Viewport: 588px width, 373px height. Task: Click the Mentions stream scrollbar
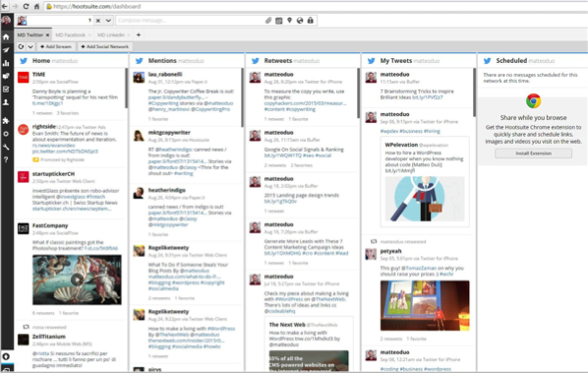(243, 97)
